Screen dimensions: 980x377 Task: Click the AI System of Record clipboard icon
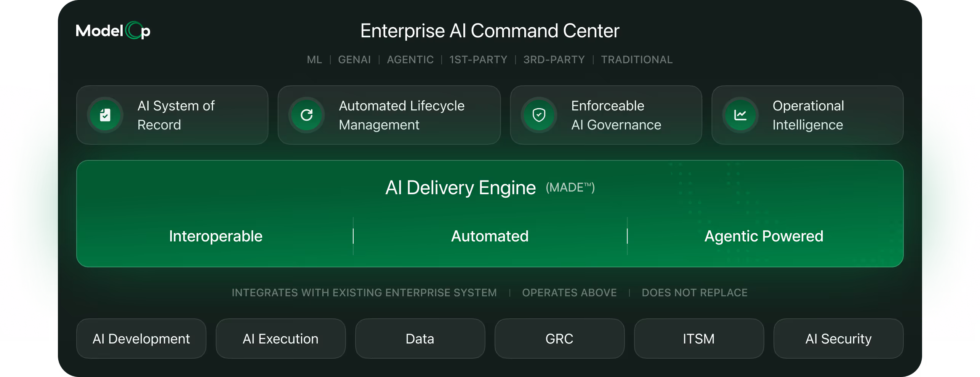pyautogui.click(x=105, y=115)
